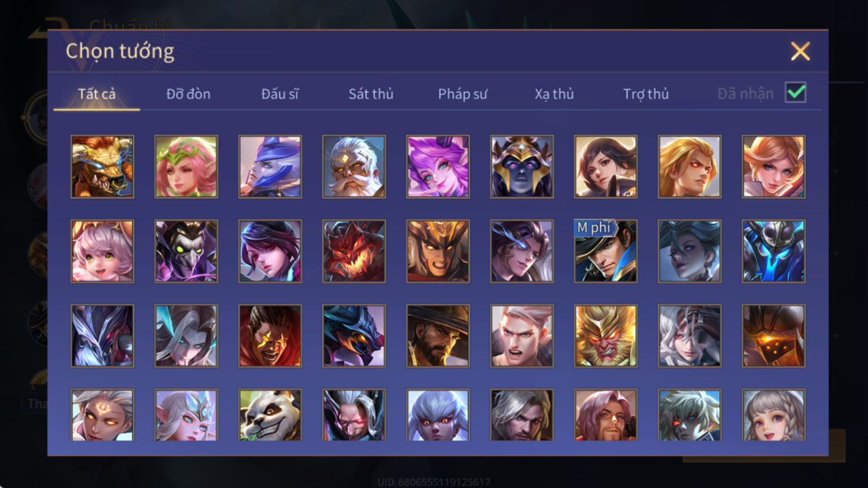
Task: Choose the blue armored robot hero
Action: [774, 251]
